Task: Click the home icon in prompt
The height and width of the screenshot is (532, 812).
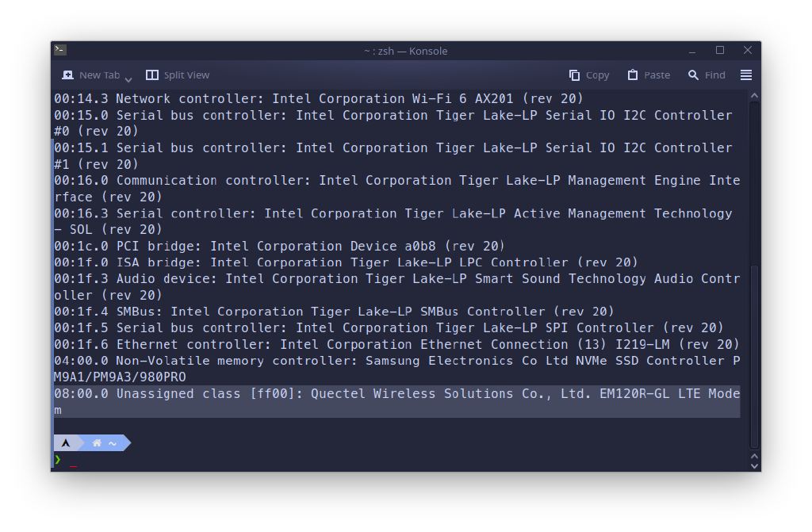Action: [x=97, y=443]
